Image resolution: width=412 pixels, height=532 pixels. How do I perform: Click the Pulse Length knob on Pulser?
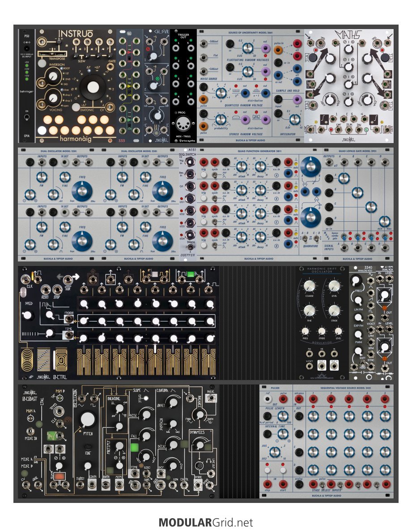pos(283,416)
